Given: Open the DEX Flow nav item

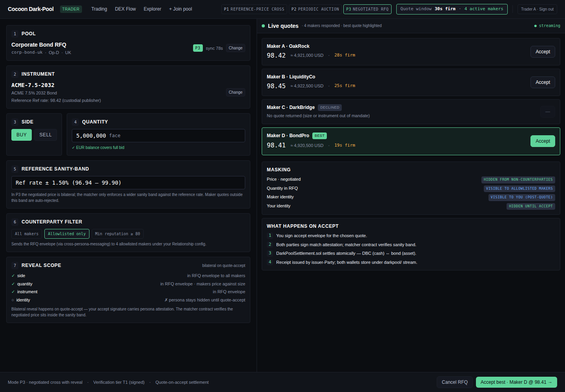Looking at the screenshot, I should click(x=125, y=9).
